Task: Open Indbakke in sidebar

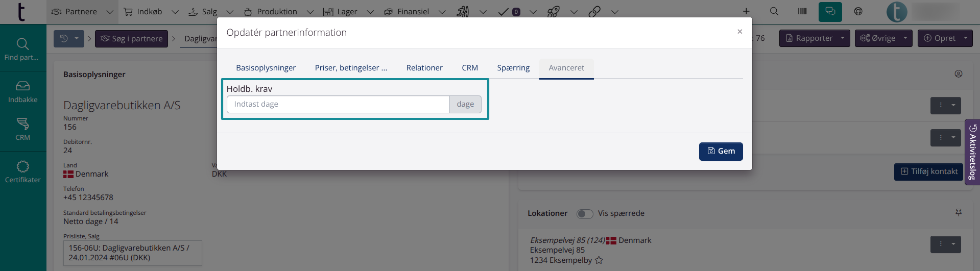Action: point(22,92)
